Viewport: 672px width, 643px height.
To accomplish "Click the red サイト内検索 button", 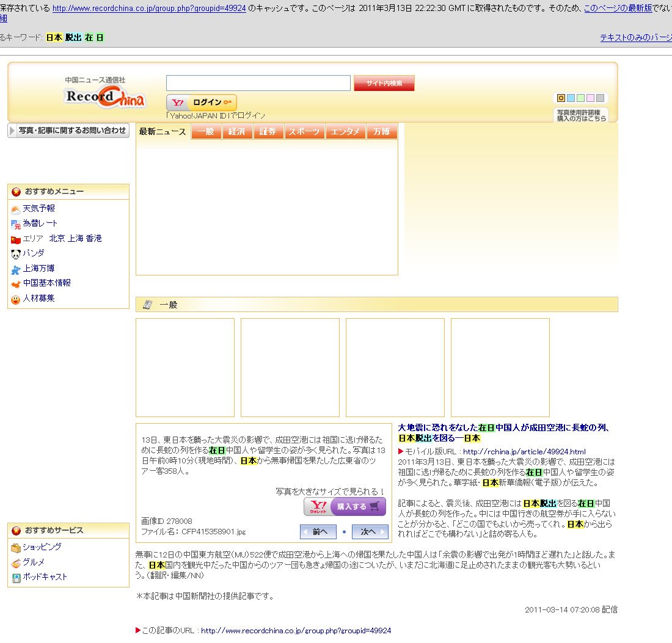I will [x=384, y=83].
